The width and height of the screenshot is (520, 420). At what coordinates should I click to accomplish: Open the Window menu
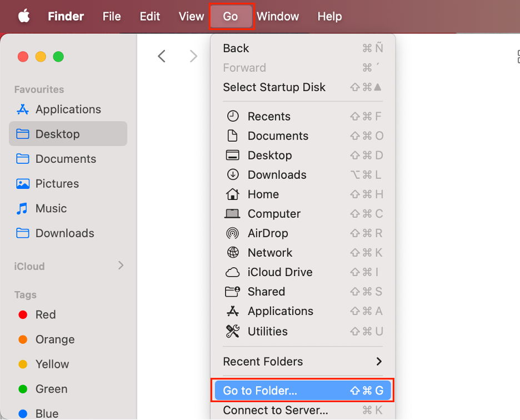point(278,16)
